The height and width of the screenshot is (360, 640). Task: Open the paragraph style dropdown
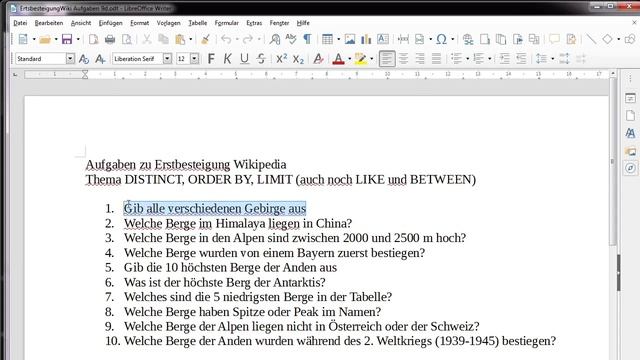[70, 59]
